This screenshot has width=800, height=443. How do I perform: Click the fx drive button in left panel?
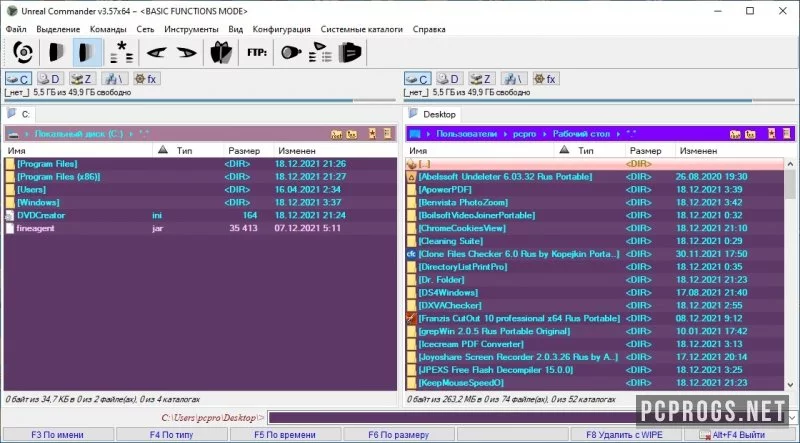(147, 79)
